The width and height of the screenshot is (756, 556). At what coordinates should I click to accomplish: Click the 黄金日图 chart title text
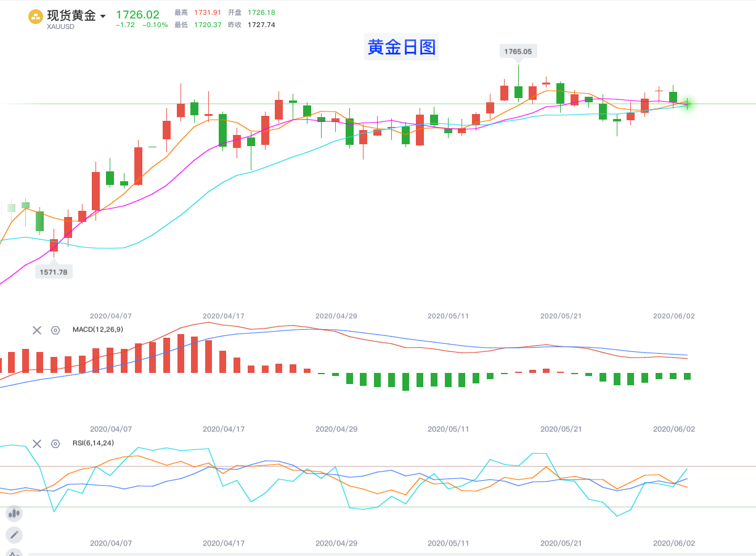coord(402,47)
